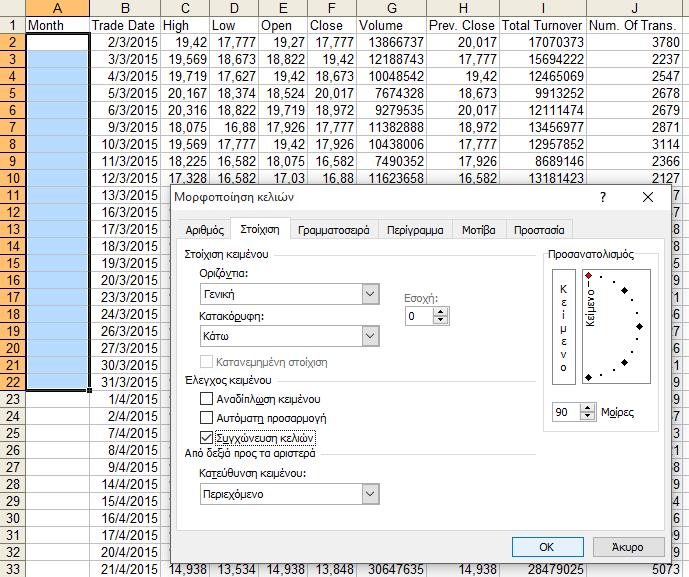Open the Προστασία tab
This screenshot has height=577, width=689.
pos(539,230)
